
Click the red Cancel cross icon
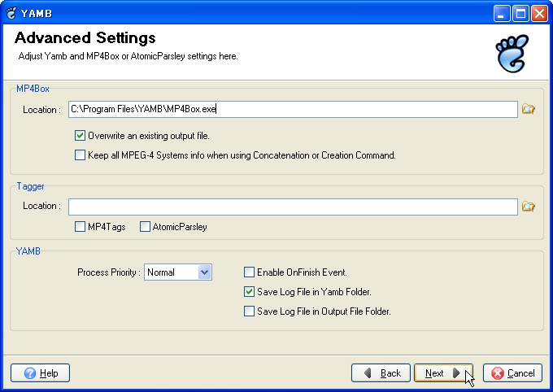coord(498,373)
